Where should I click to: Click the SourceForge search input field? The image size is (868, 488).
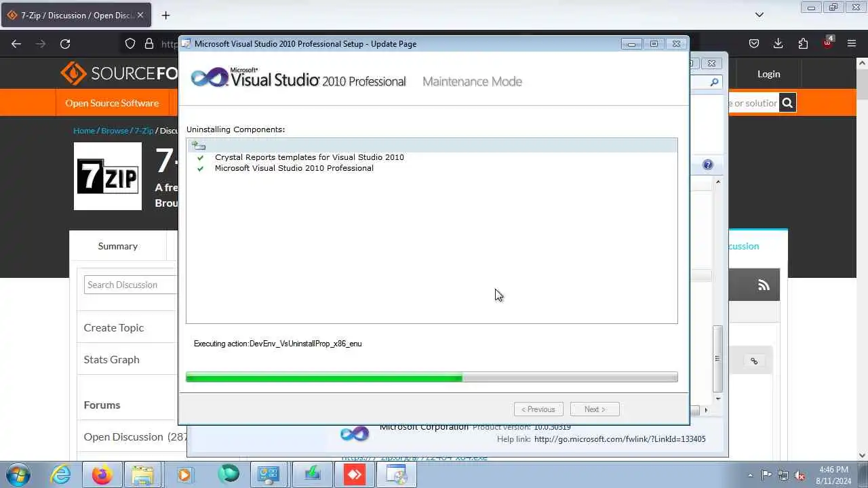(753, 103)
